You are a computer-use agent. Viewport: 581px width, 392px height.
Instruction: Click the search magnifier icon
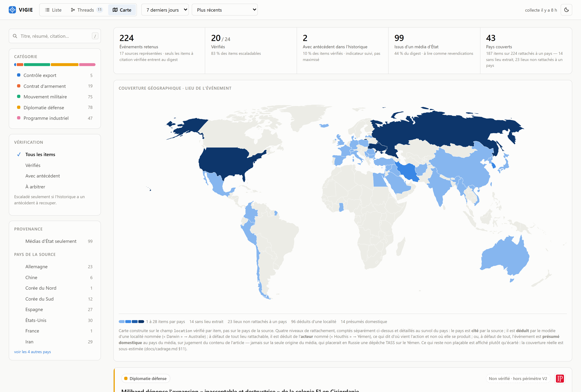(x=15, y=36)
